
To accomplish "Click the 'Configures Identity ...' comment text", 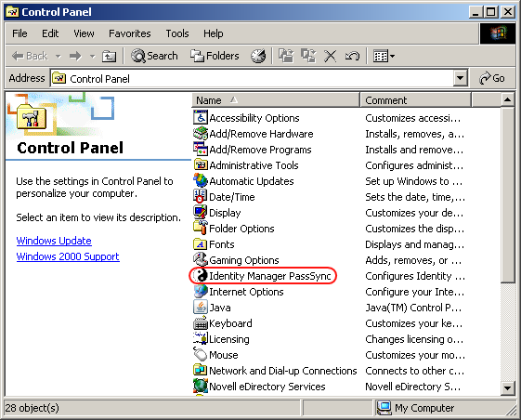I will point(415,276).
